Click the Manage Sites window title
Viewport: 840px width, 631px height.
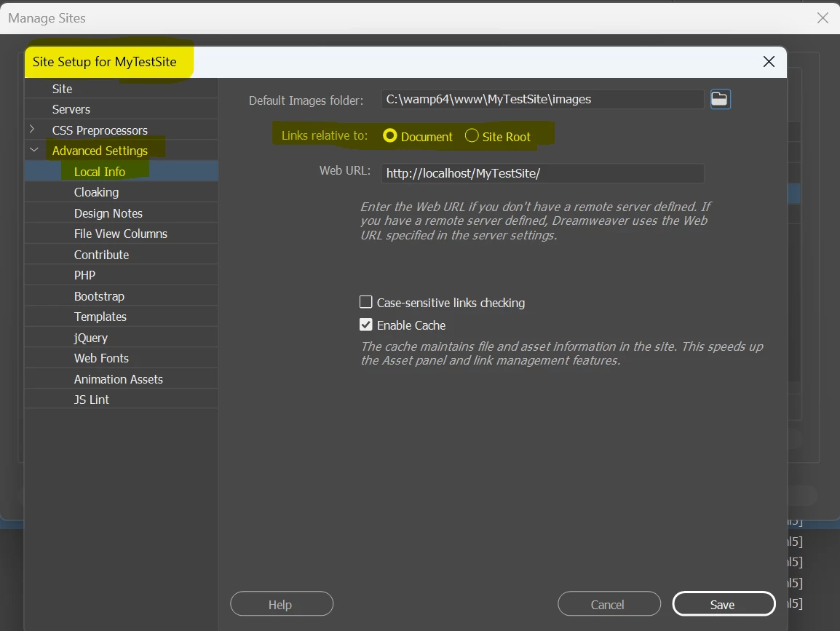tap(47, 18)
